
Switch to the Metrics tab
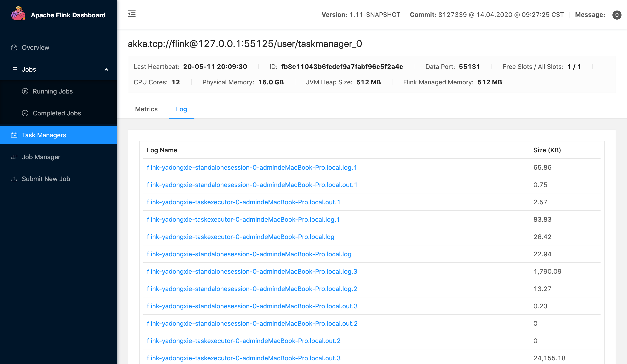146,109
